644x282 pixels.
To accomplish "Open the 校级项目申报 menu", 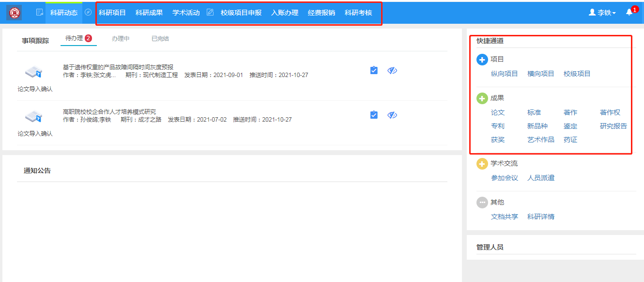I will (241, 13).
